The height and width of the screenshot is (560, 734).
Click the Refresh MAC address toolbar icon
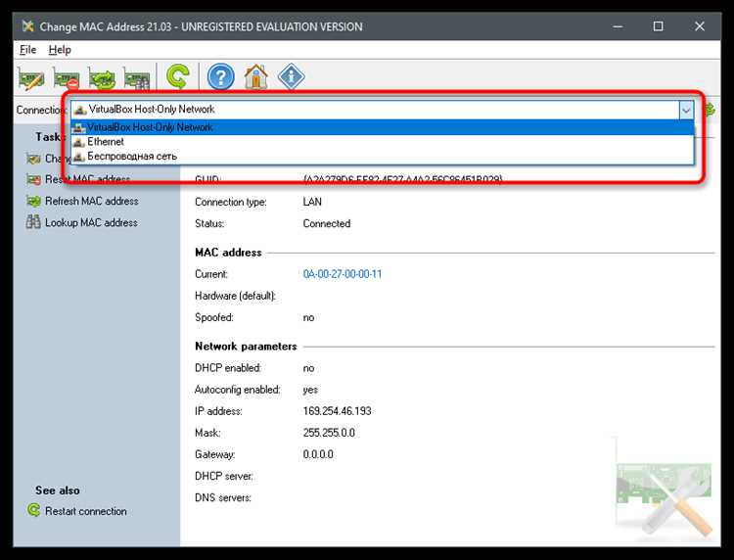click(102, 77)
